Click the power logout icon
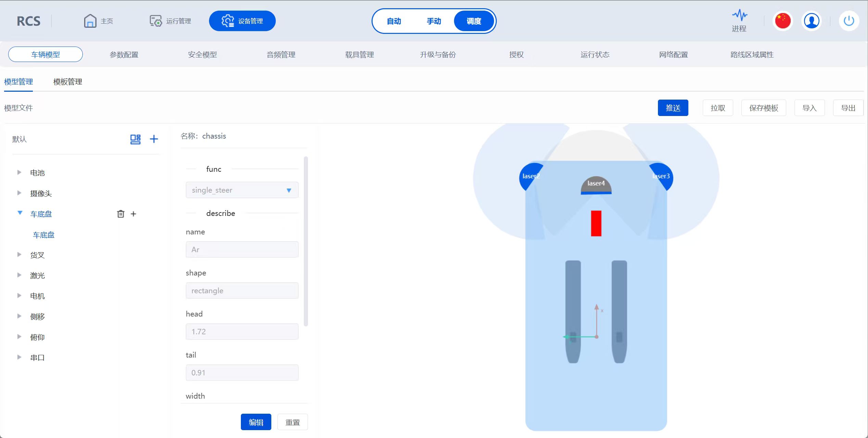Viewport: 868px width, 438px height. click(x=848, y=21)
